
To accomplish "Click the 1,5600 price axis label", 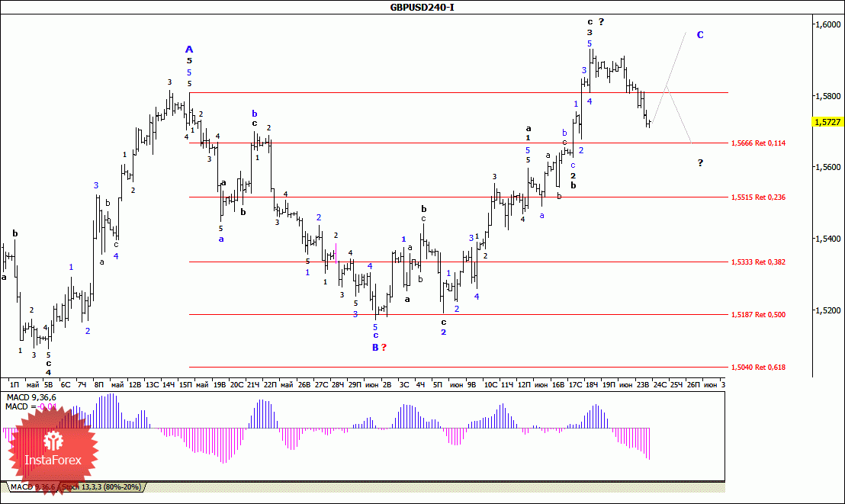I will pos(827,167).
